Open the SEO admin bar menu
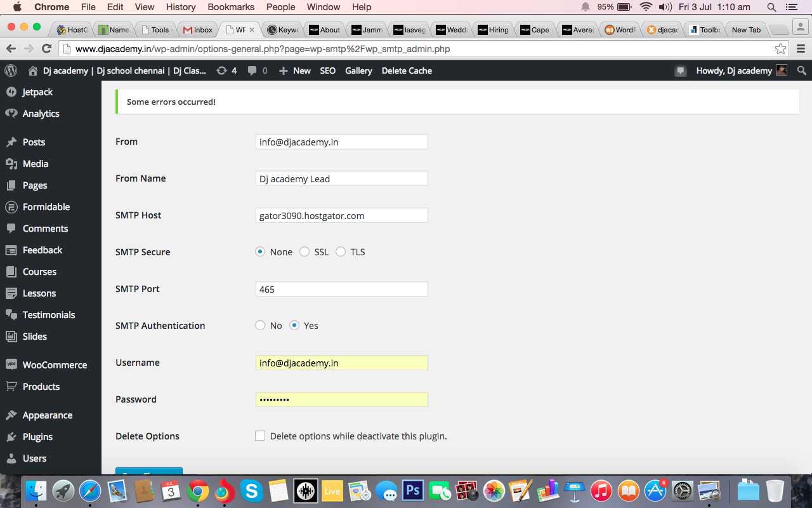Screen dimensions: 812x508 328,70
